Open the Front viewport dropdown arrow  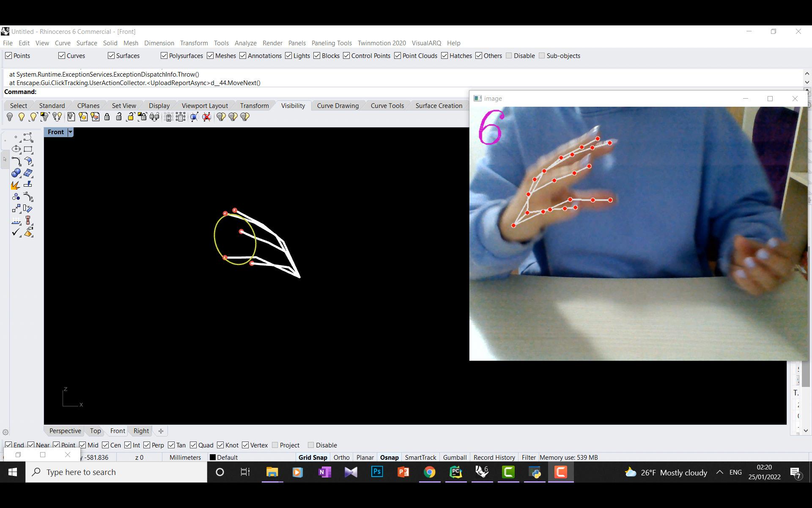(70, 132)
